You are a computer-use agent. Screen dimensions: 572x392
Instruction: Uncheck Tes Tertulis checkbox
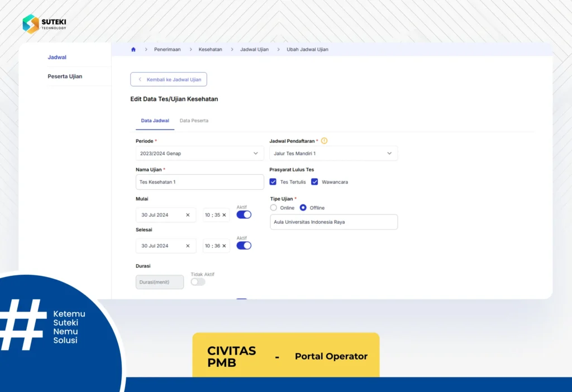(x=273, y=182)
